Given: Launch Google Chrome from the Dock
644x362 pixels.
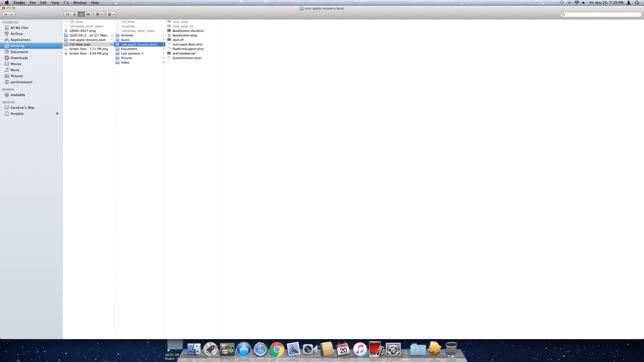Looking at the screenshot, I should click(x=277, y=349).
